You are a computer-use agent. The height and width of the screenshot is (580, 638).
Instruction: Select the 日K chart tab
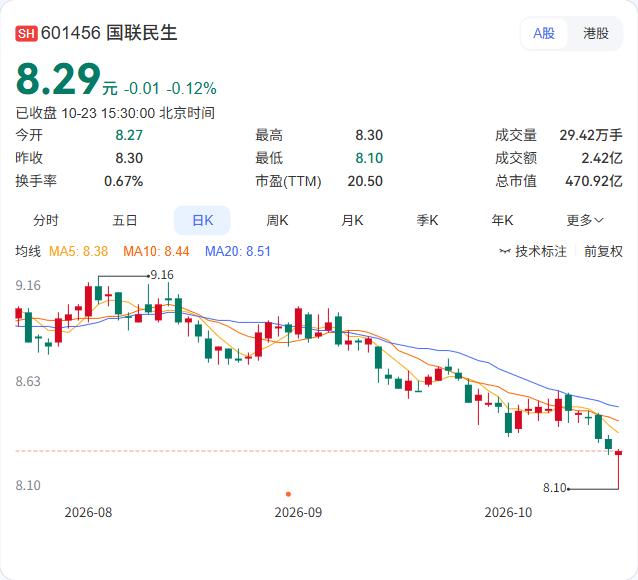202,220
